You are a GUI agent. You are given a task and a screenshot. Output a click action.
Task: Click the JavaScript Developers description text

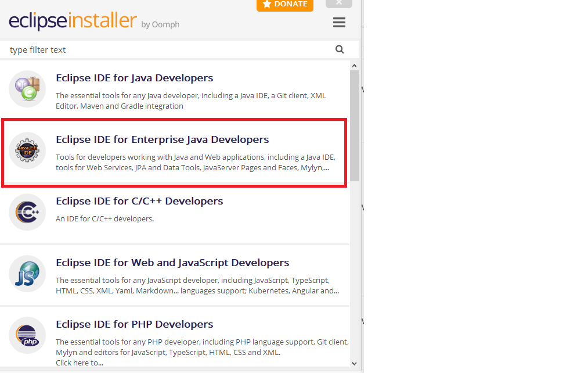[197, 286]
